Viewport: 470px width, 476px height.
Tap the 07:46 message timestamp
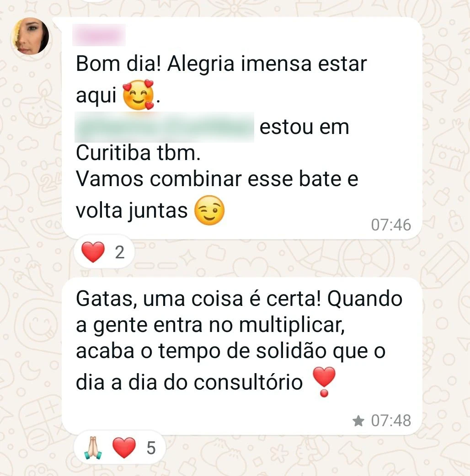[x=391, y=225]
